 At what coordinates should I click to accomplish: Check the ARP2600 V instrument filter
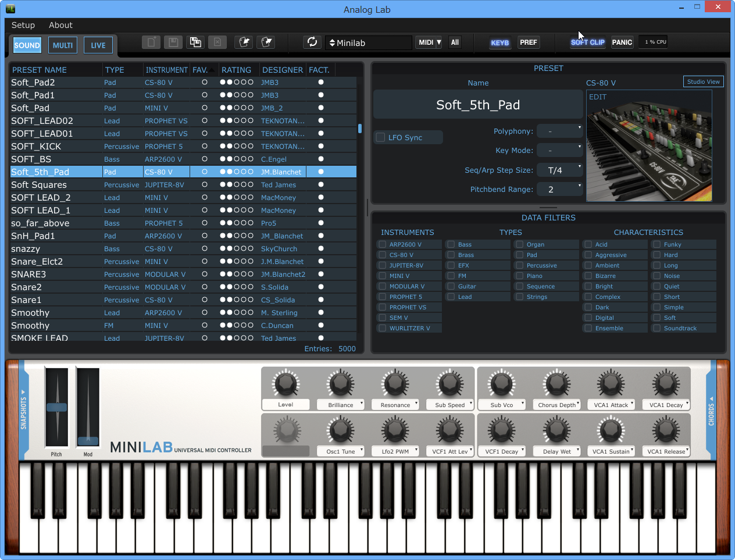(383, 245)
